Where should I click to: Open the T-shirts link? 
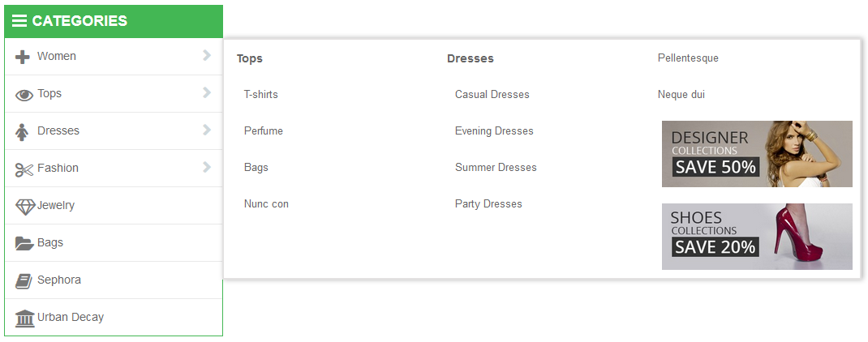tap(260, 95)
